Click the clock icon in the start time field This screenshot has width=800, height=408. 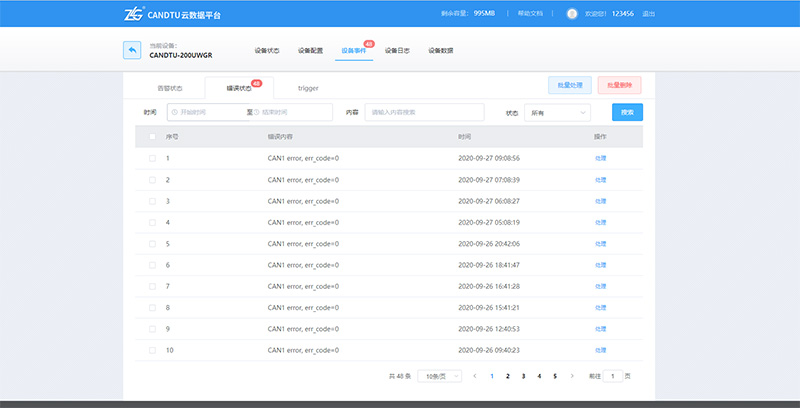tap(173, 113)
